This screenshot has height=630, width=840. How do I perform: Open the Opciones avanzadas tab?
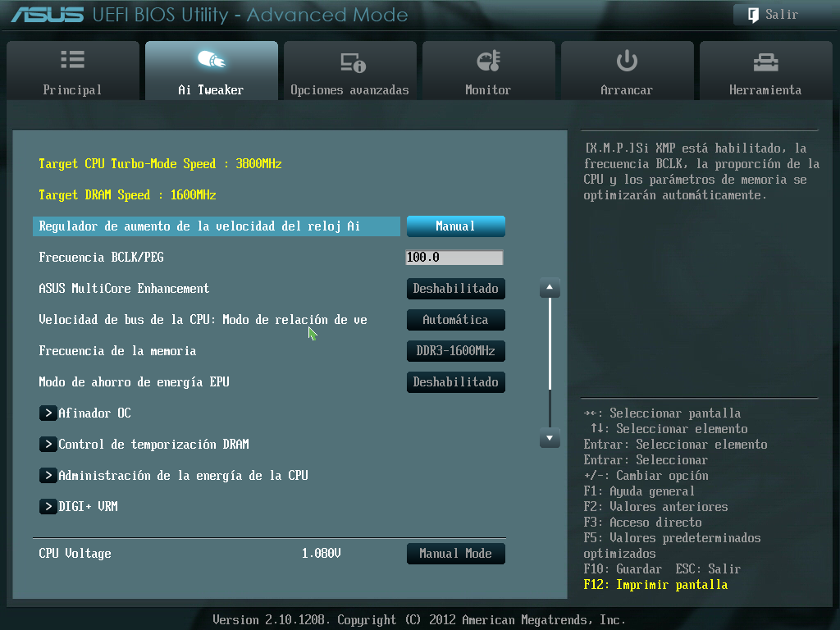tap(349, 71)
